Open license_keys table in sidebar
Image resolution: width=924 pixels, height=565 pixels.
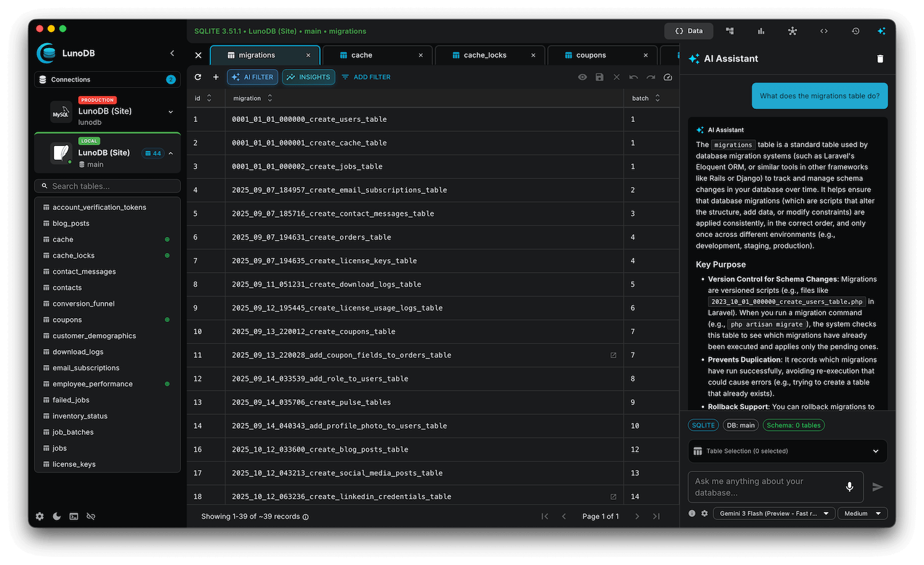click(x=107, y=464)
